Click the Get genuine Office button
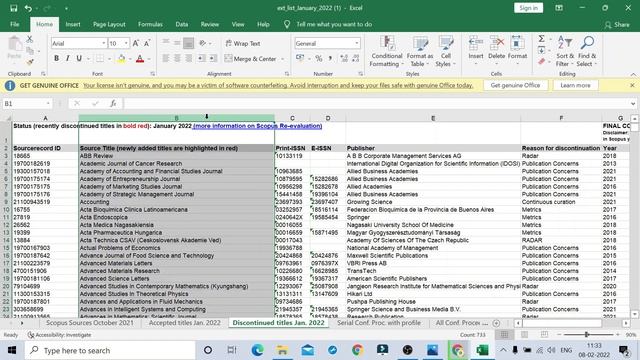Image resolution: width=640 pixels, height=360 pixels. click(515, 85)
